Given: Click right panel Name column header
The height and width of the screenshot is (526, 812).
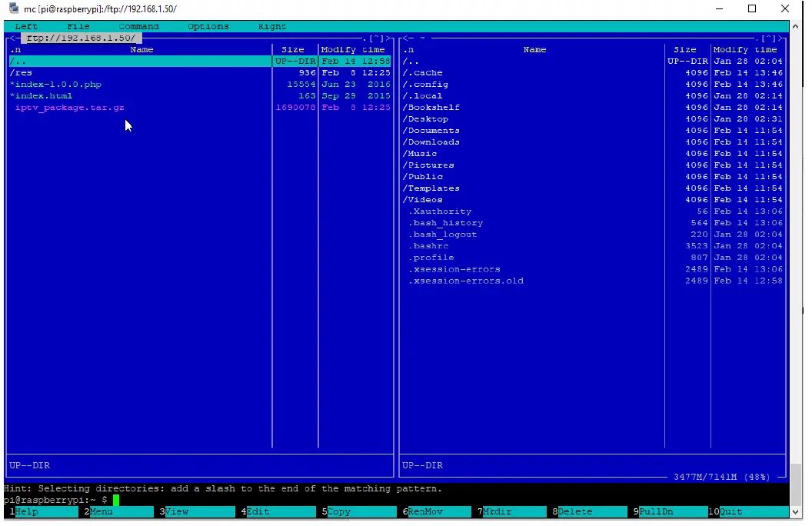Looking at the screenshot, I should [x=535, y=50].
